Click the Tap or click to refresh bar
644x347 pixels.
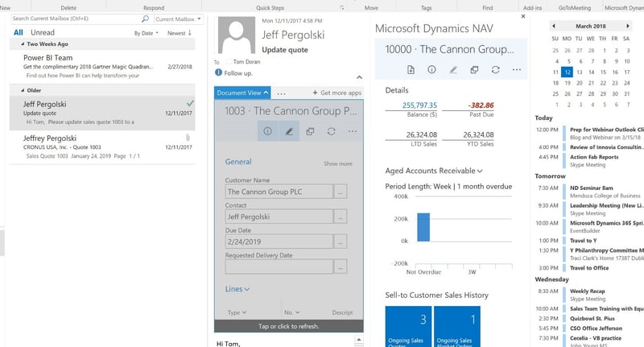point(289,326)
